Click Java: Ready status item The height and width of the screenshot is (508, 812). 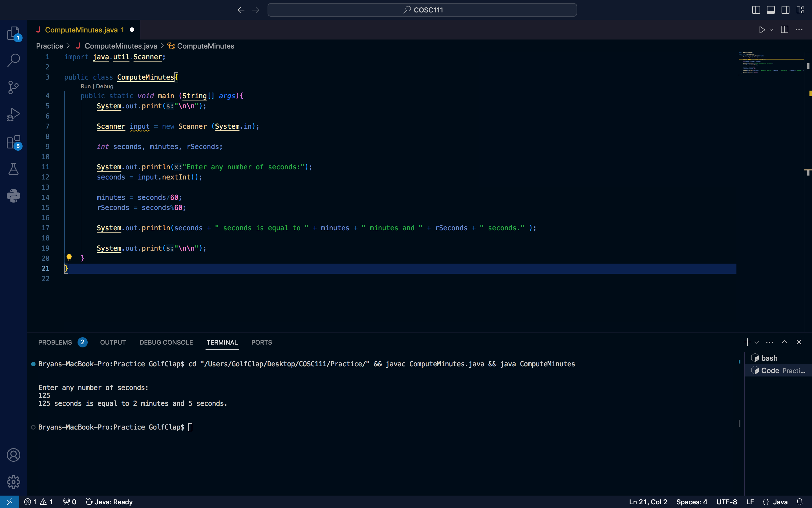point(109,502)
